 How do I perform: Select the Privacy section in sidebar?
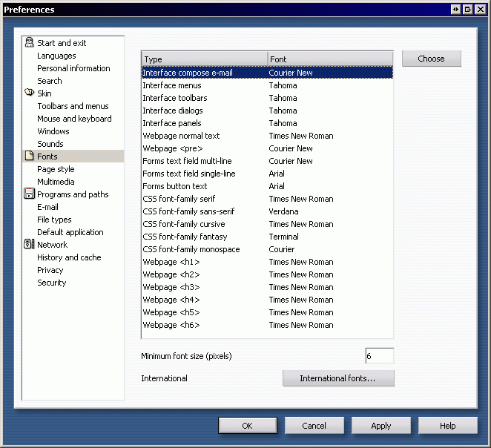[x=50, y=270]
